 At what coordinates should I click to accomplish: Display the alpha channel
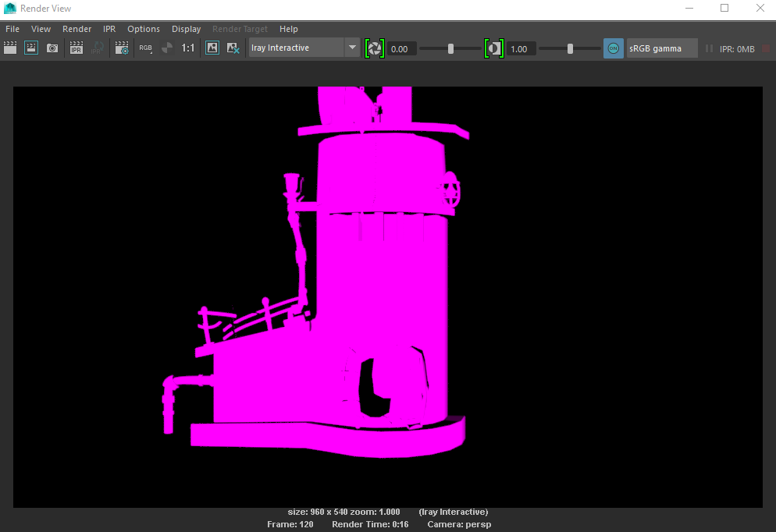(x=166, y=48)
